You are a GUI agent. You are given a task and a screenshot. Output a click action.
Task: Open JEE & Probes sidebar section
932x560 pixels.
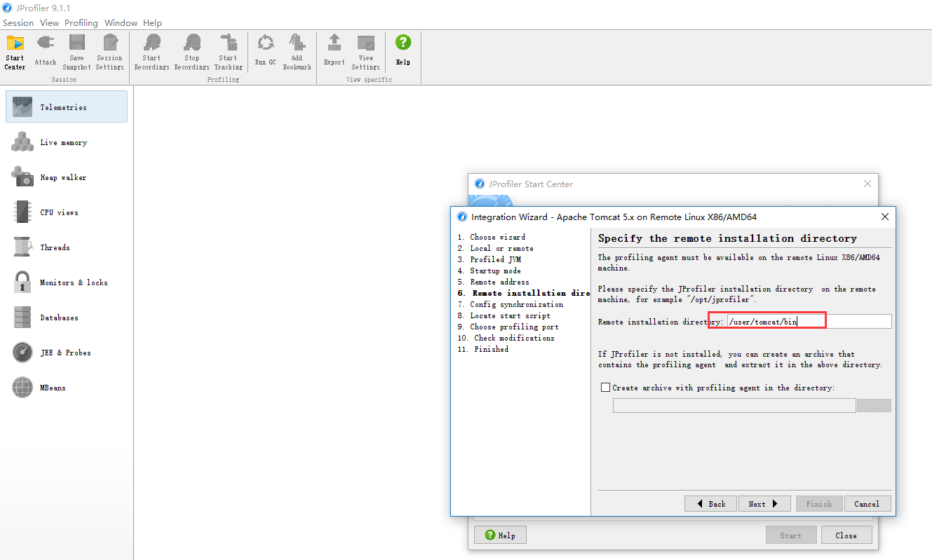click(x=67, y=352)
